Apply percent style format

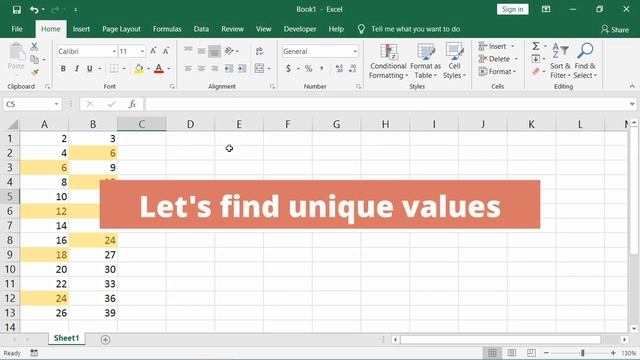309,69
